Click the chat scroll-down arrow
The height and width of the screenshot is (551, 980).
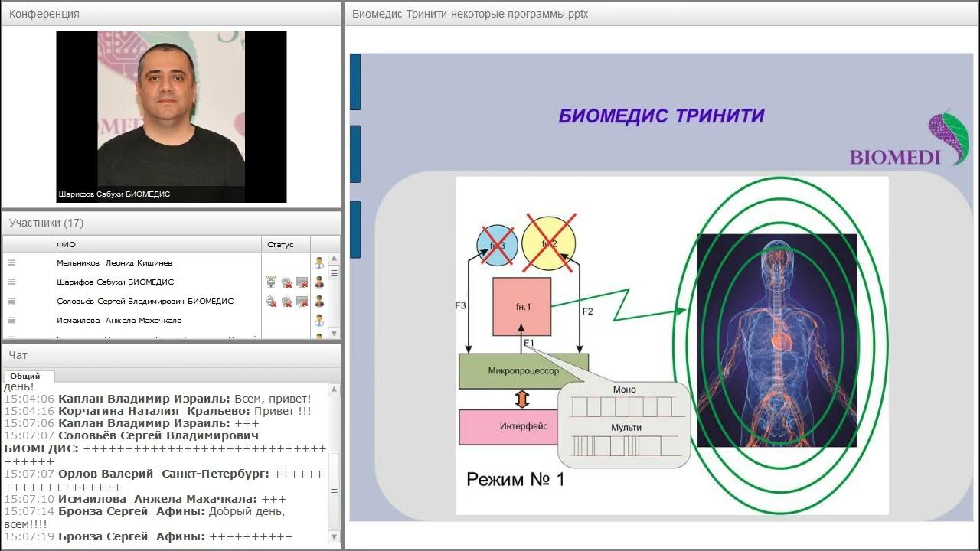[334, 539]
